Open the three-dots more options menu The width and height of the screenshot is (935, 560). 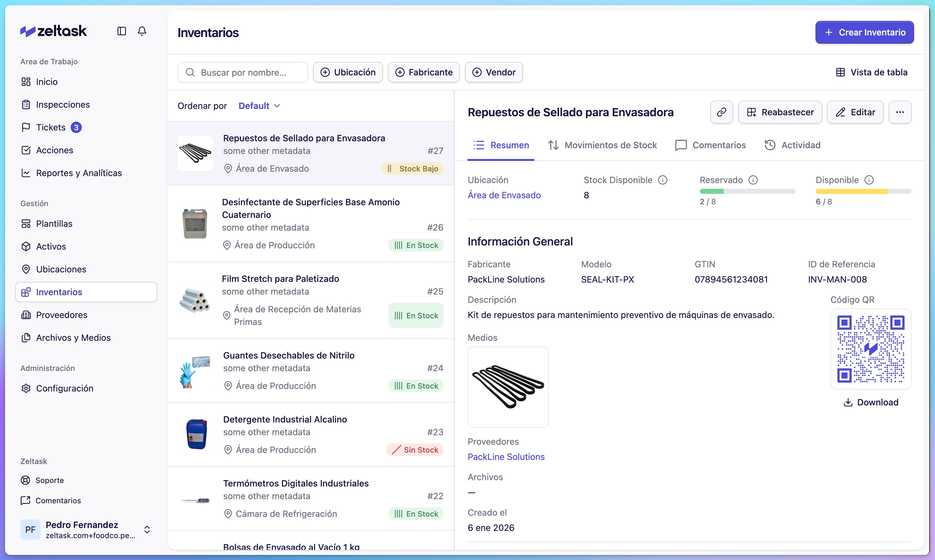click(900, 112)
